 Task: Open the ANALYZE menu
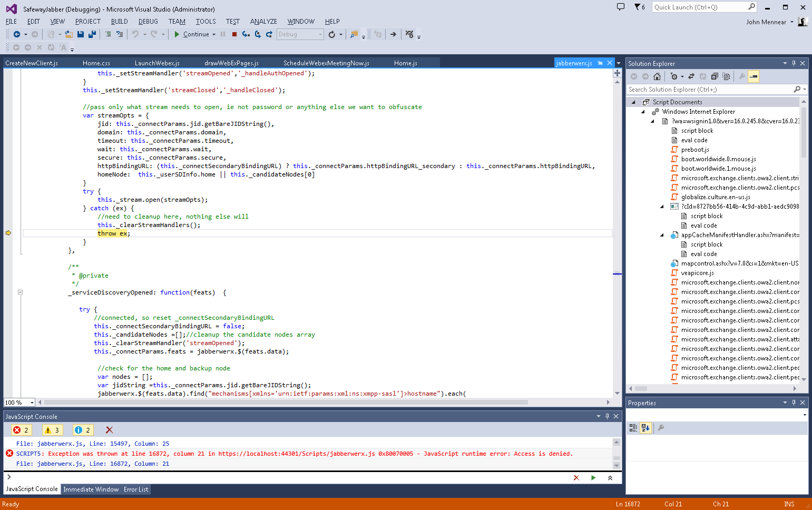tap(263, 22)
